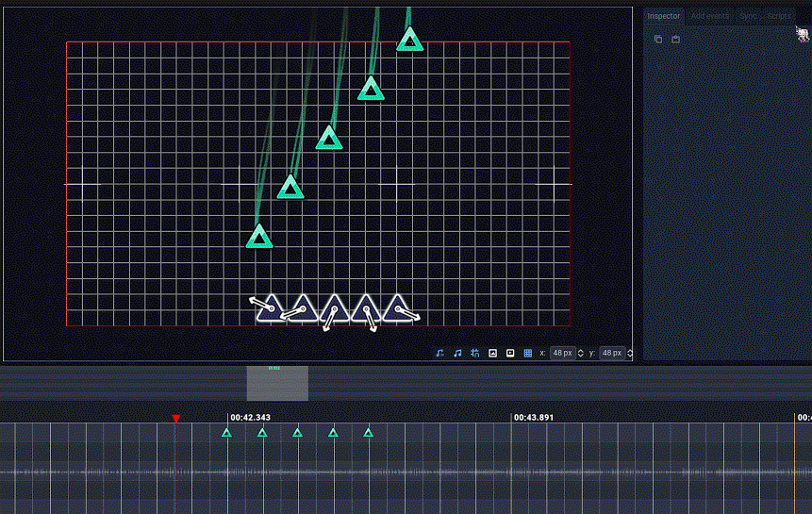The width and height of the screenshot is (812, 514).
Task: Switch to the Inspector tab
Action: tap(663, 16)
